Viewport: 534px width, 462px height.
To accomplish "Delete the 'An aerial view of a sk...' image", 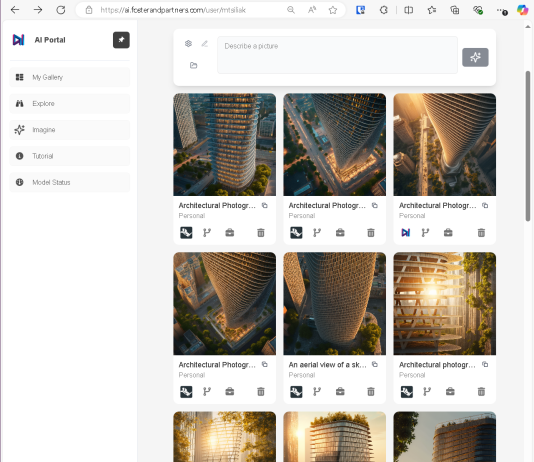I will [x=371, y=392].
